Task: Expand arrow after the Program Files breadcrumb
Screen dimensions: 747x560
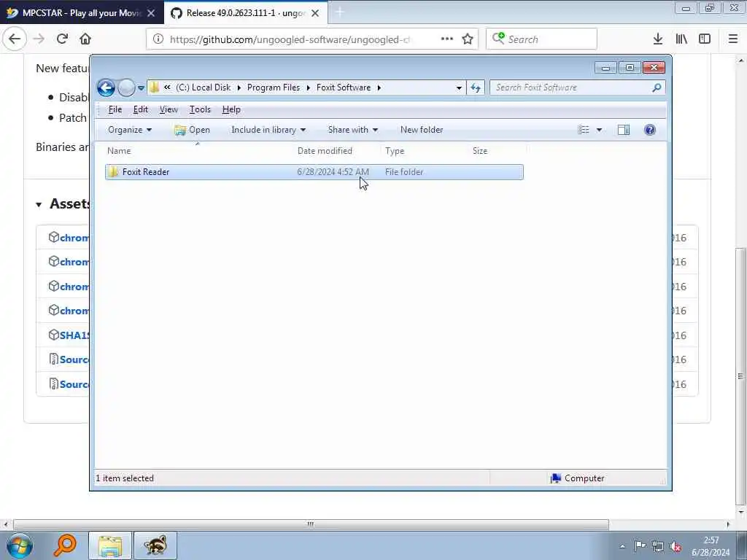Action: click(x=309, y=87)
